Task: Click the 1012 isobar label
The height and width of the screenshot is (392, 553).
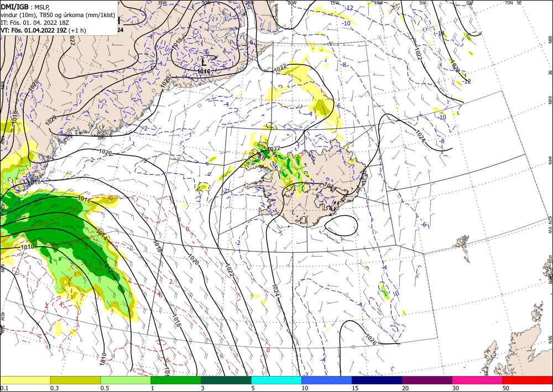Action: (107, 268)
